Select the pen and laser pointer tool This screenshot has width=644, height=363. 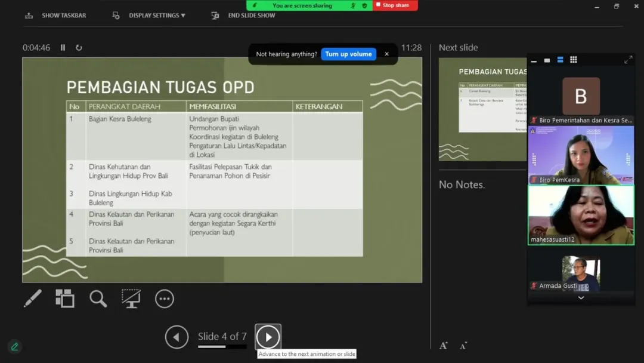33,299
